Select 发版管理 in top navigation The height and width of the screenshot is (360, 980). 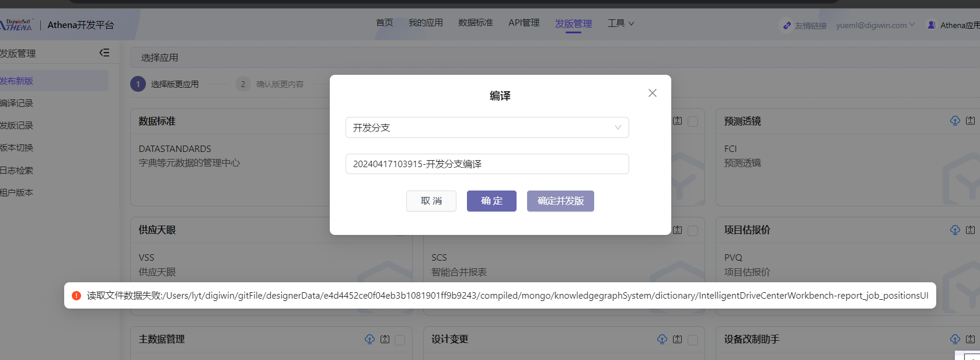point(573,23)
